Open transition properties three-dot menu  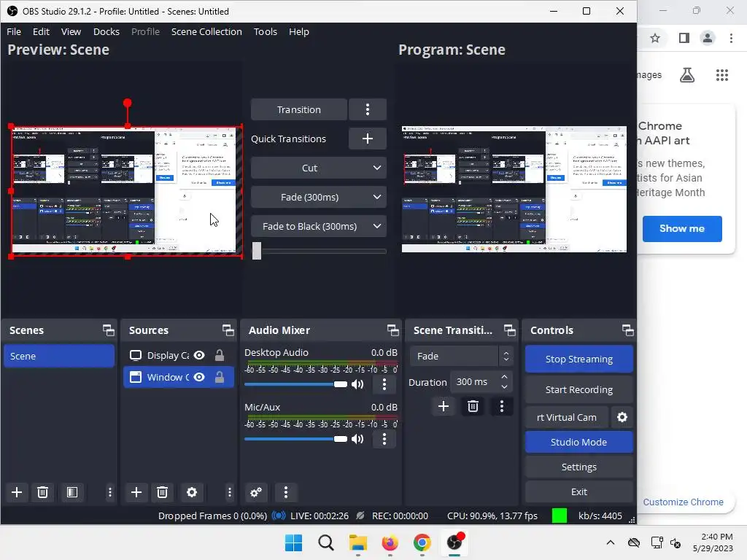[502, 406]
